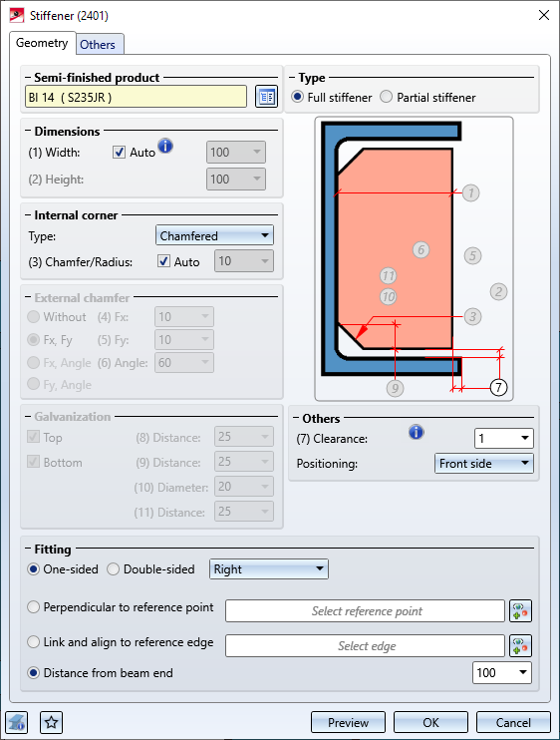Screen dimensions: 560x740
Task: Click the circled 7 marker in diagram
Action: 499,388
